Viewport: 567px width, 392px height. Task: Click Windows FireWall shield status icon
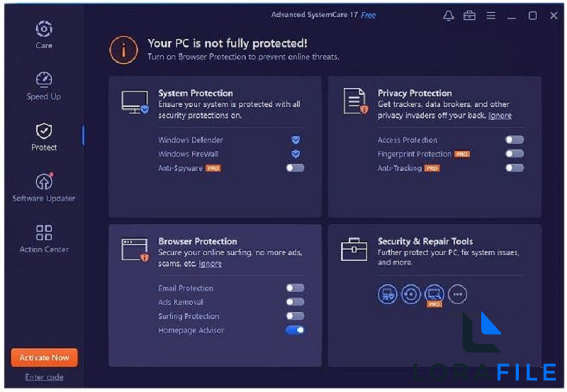[296, 154]
